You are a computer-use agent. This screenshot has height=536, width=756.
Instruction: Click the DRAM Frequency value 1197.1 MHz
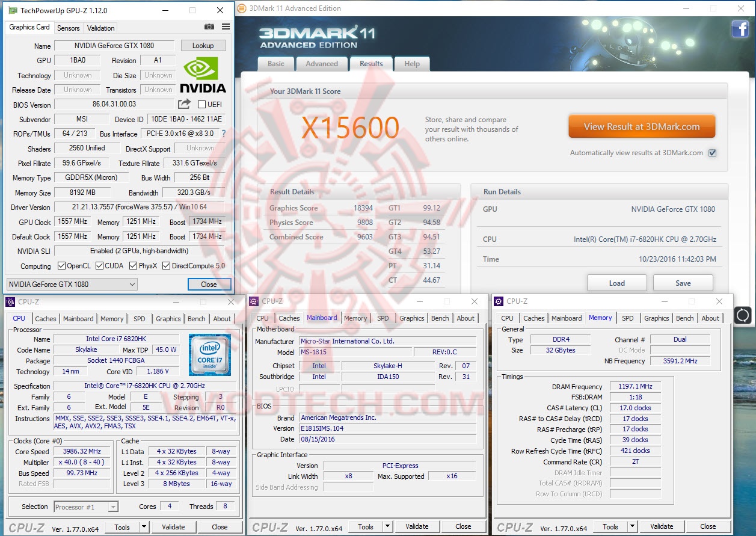635,387
